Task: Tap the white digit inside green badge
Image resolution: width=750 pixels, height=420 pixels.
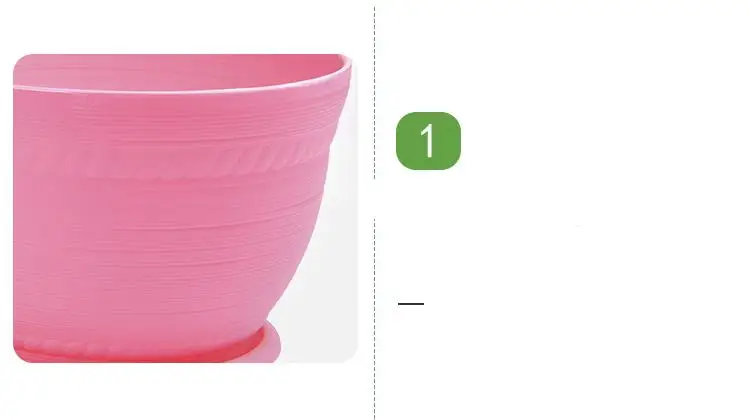Action: coord(428,140)
